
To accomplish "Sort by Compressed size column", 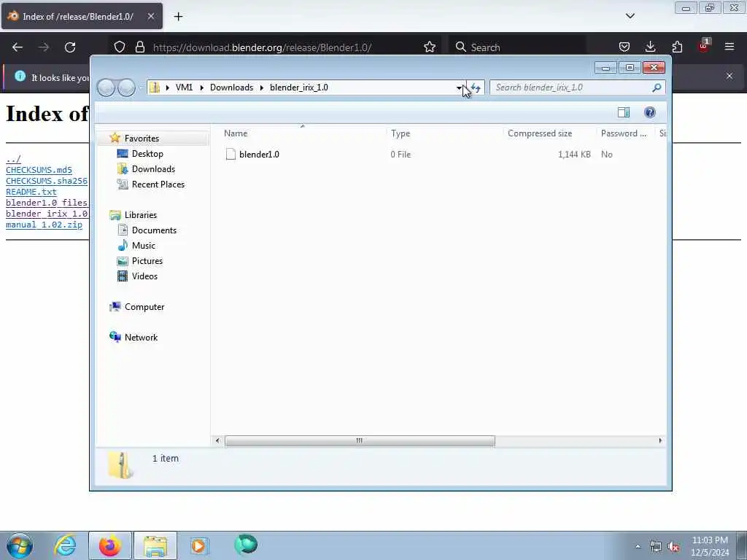I will click(550, 133).
